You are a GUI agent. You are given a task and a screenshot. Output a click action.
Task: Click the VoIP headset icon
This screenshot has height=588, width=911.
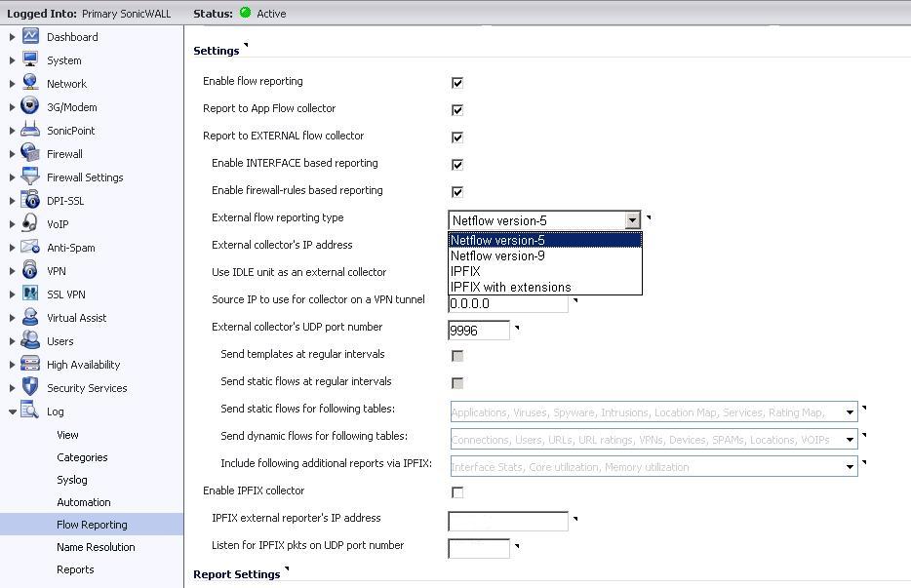pyautogui.click(x=30, y=223)
